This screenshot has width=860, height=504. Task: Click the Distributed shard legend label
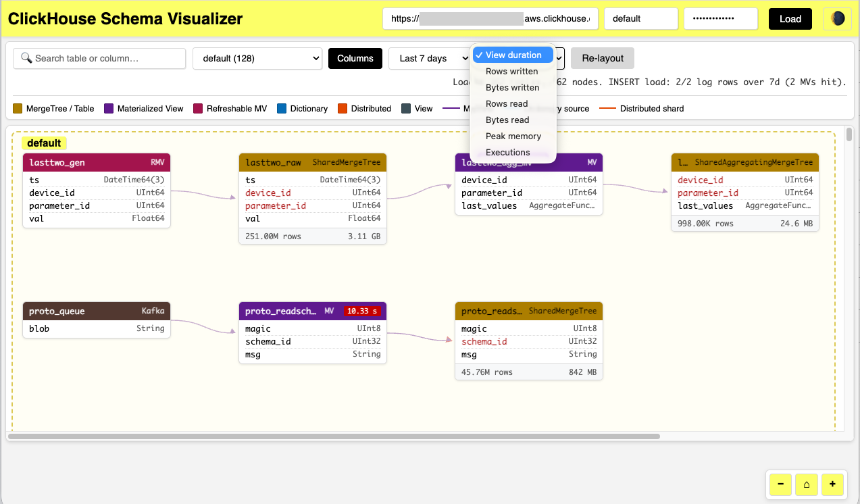[x=652, y=108]
